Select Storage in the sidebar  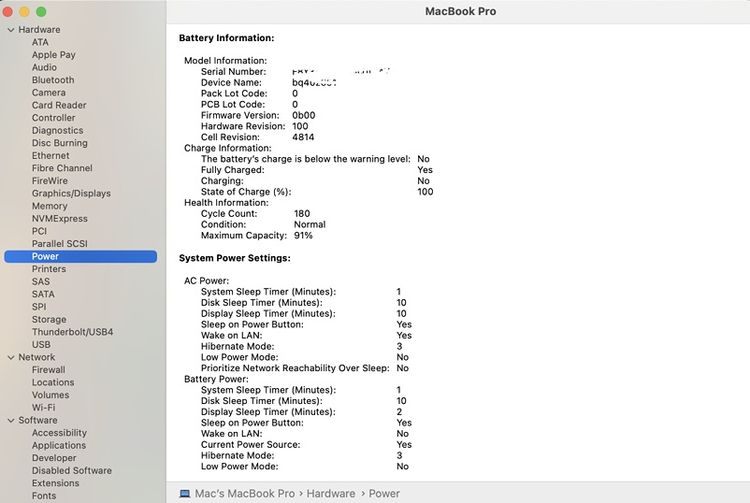(49, 319)
